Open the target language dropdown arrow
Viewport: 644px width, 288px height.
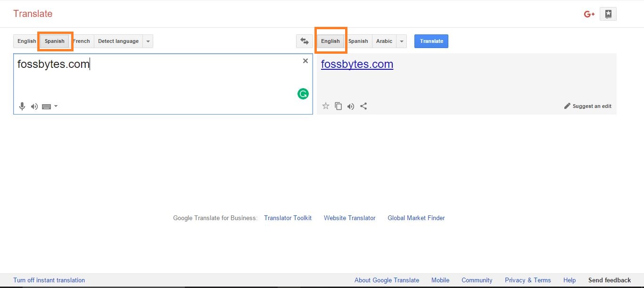pos(402,41)
